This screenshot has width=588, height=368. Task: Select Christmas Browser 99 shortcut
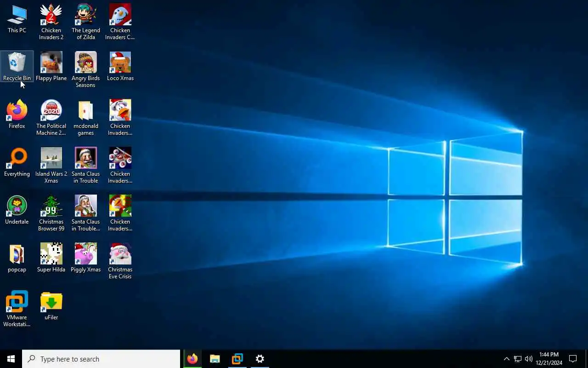(x=51, y=213)
